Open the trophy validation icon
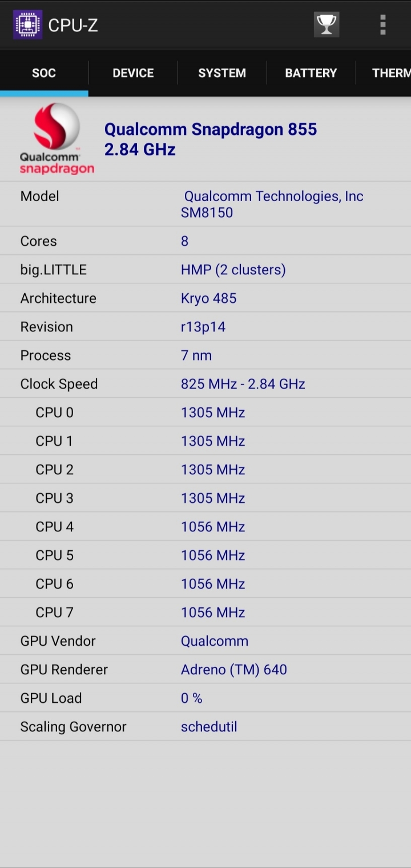411x868 pixels. [327, 25]
